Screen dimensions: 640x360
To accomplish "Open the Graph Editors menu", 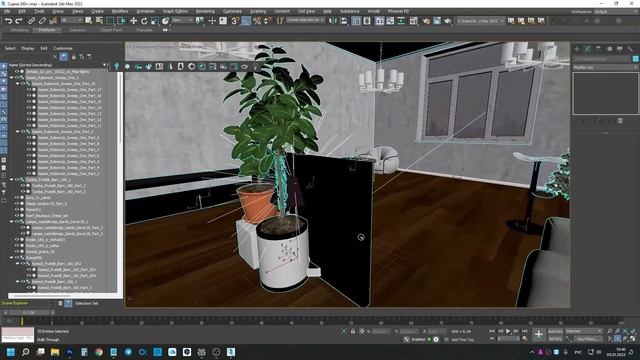I will click(x=175, y=11).
